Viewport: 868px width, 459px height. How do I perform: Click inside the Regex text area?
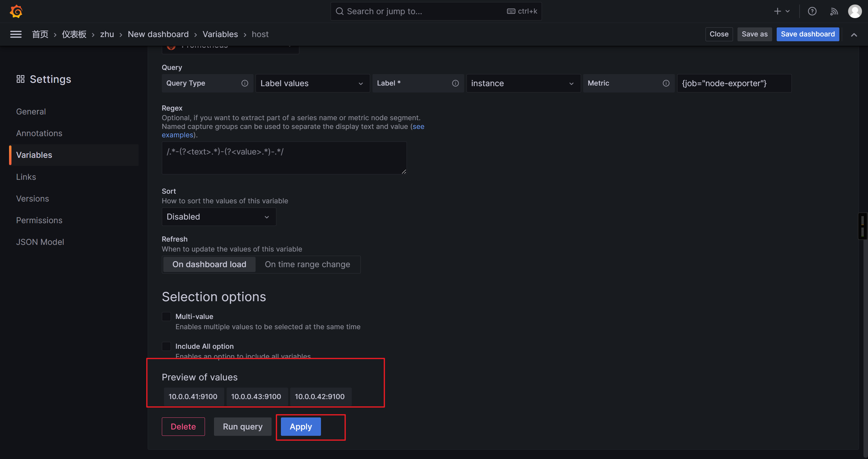[284, 158]
